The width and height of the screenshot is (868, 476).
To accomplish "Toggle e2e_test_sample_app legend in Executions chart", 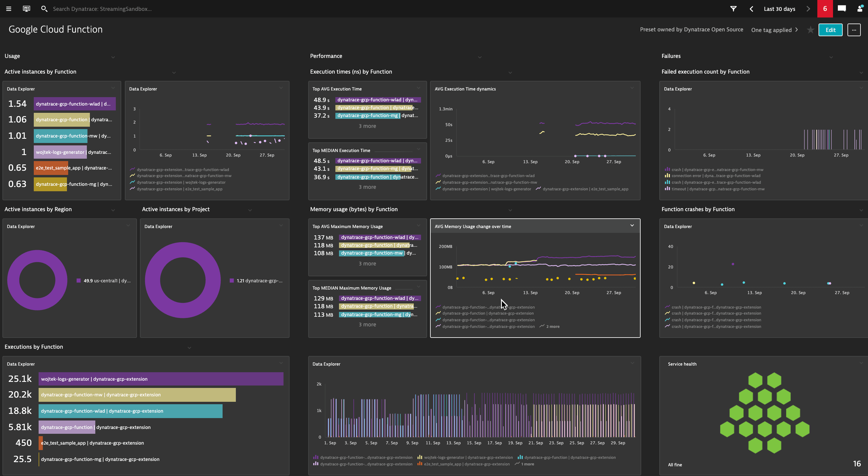I will pyautogui.click(x=466, y=464).
